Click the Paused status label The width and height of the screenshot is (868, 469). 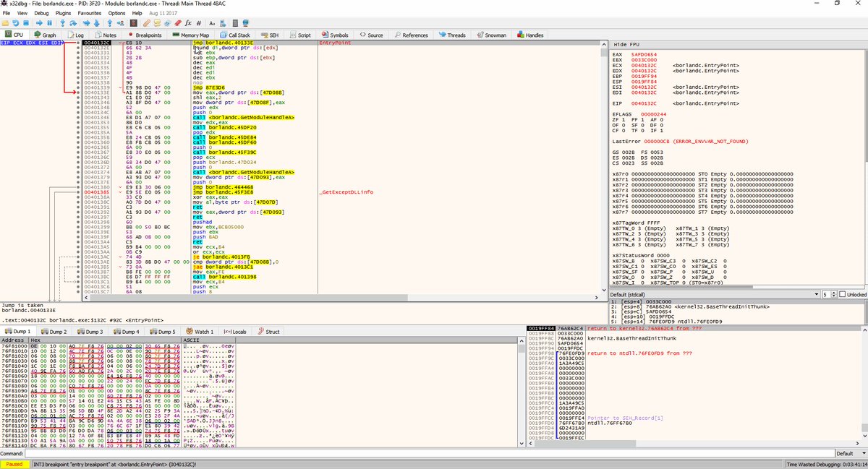coord(14,465)
